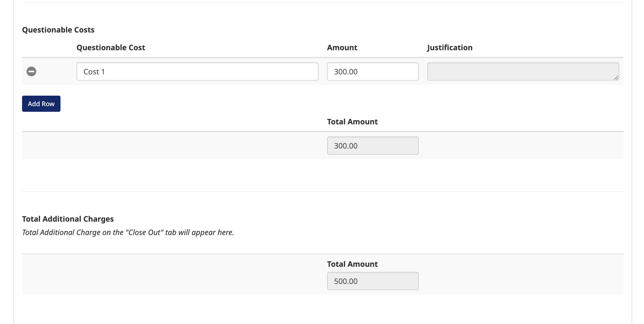Click the Justification text area

coord(523,71)
